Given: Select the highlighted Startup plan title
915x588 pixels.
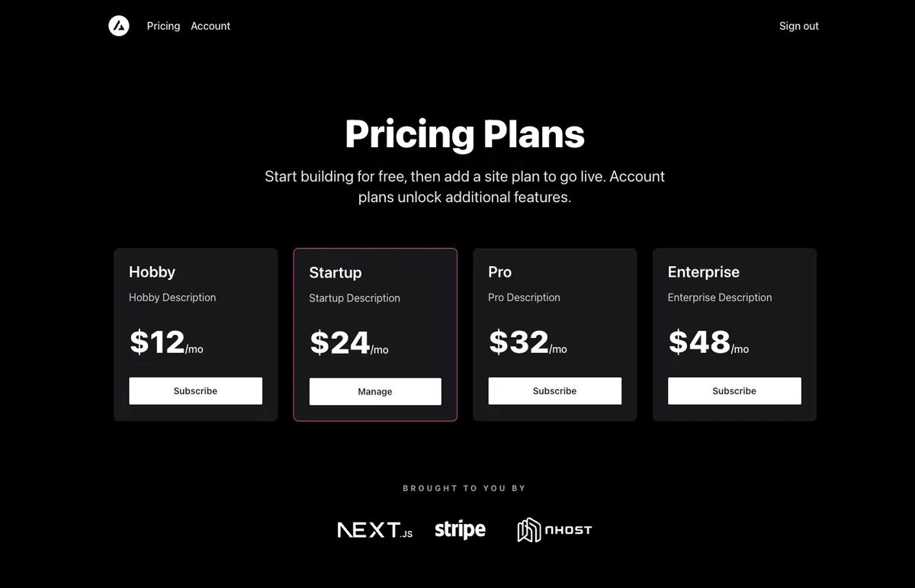Looking at the screenshot, I should (x=335, y=273).
